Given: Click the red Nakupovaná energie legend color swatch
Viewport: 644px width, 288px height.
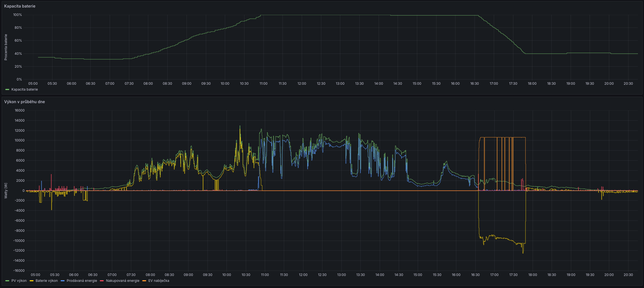Looking at the screenshot, I should click(102, 281).
